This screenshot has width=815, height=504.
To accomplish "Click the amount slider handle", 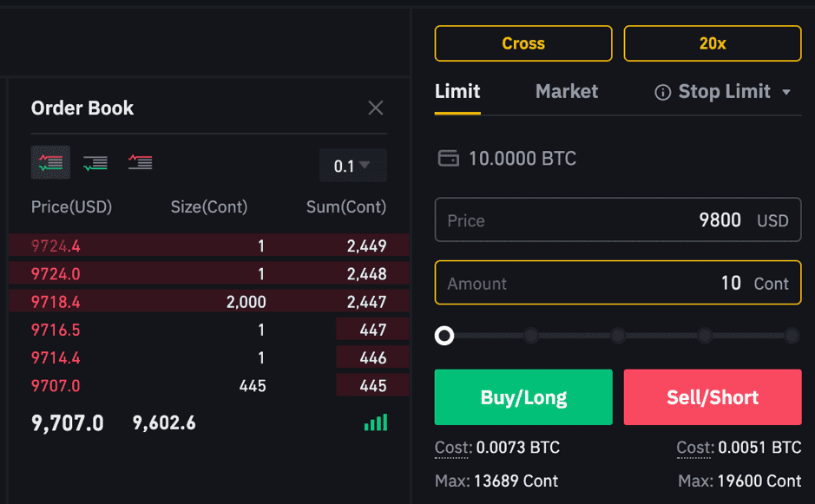I will coord(444,336).
